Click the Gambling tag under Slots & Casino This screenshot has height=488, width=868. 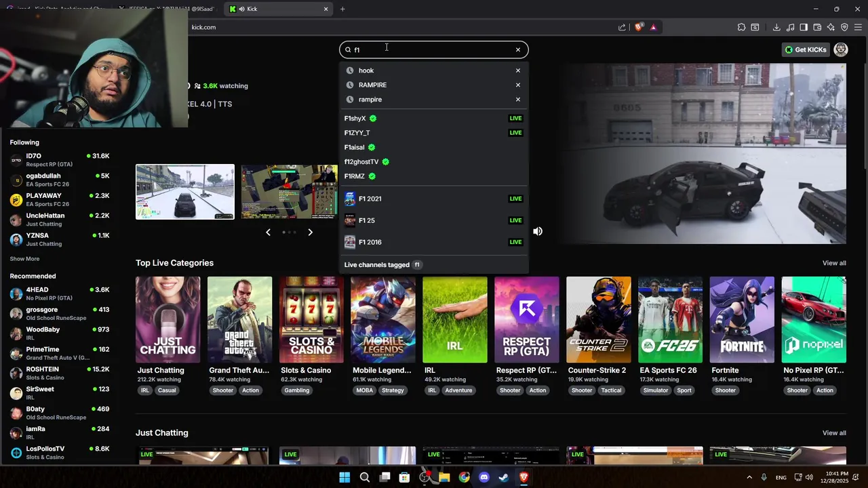tap(297, 390)
